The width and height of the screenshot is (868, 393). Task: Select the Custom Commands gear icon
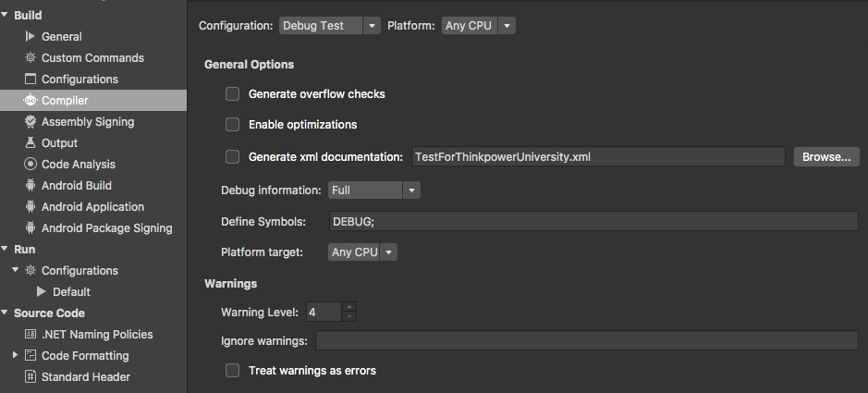31,57
